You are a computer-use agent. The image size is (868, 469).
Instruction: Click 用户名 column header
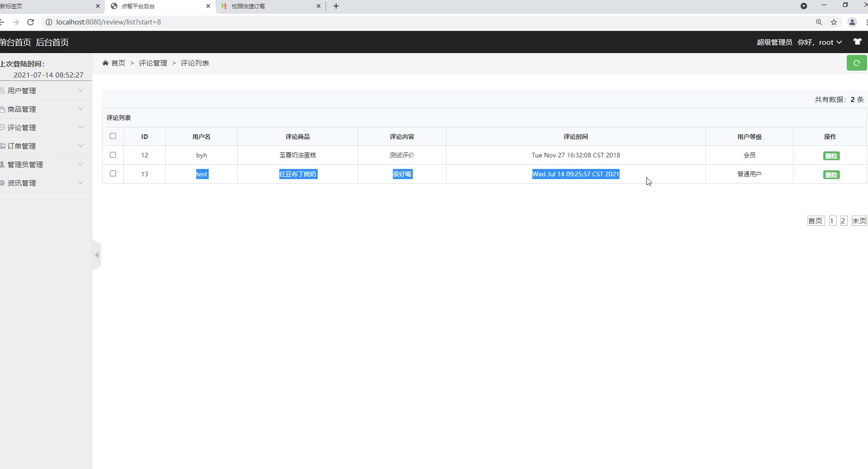pyautogui.click(x=201, y=137)
